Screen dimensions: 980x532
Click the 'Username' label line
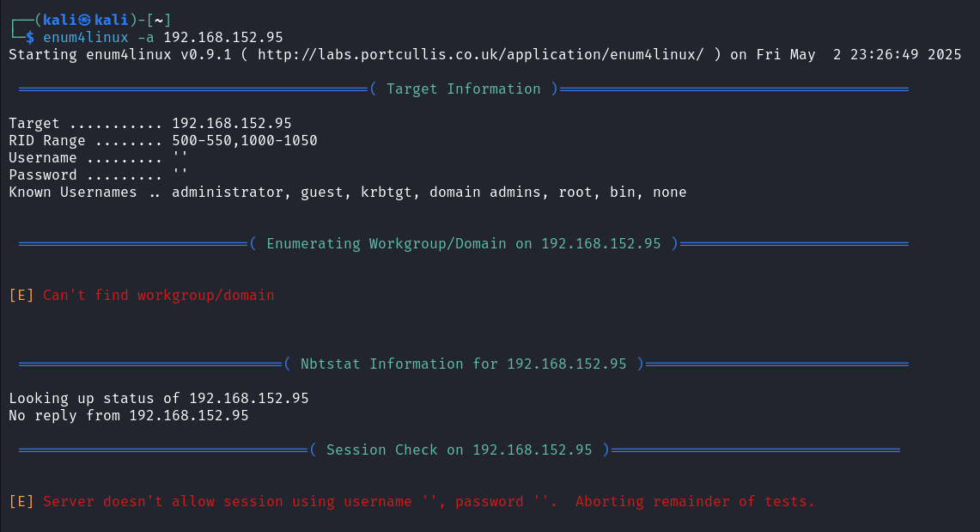pos(98,157)
